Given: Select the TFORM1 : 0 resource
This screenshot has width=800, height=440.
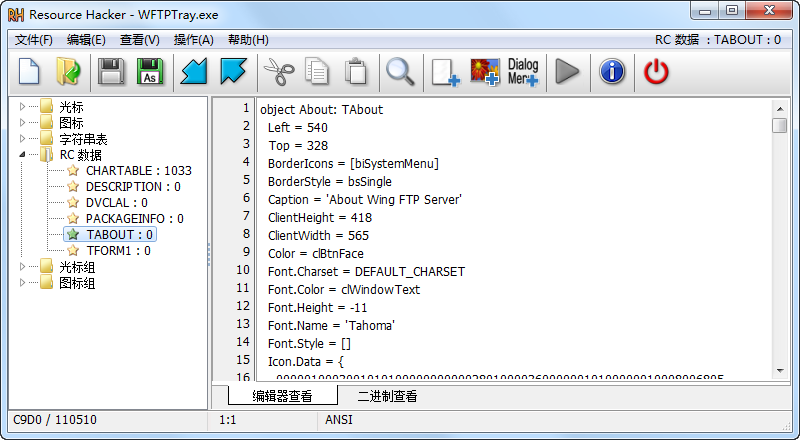Looking at the screenshot, I should click(118, 251).
